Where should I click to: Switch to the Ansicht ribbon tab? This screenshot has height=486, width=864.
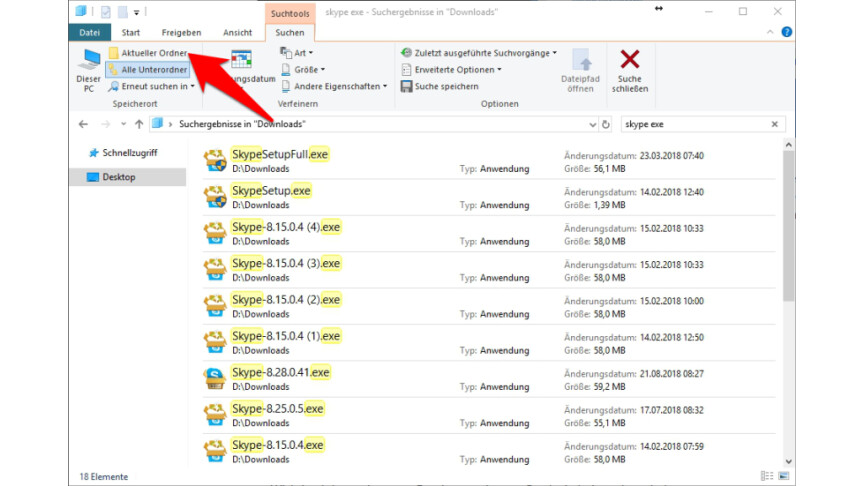[237, 33]
